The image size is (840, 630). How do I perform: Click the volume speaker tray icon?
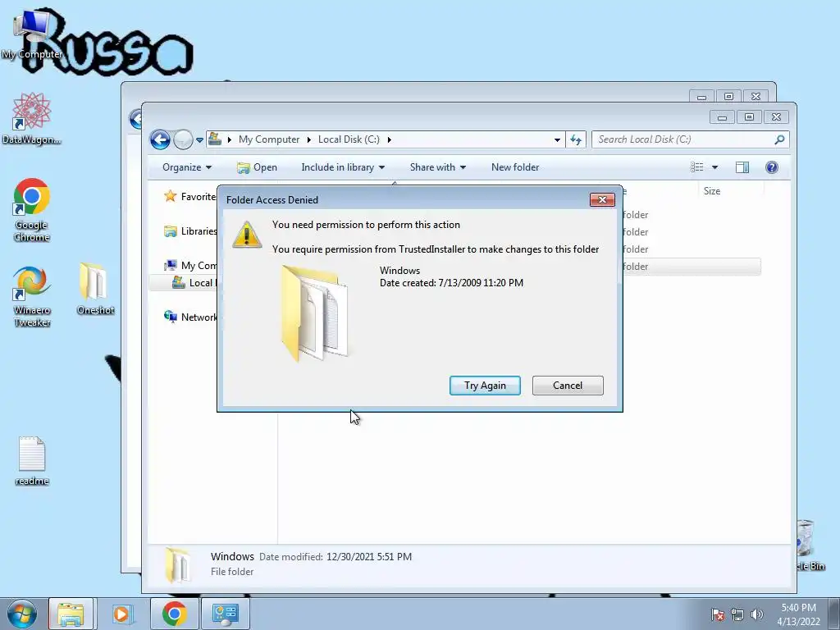coord(757,614)
